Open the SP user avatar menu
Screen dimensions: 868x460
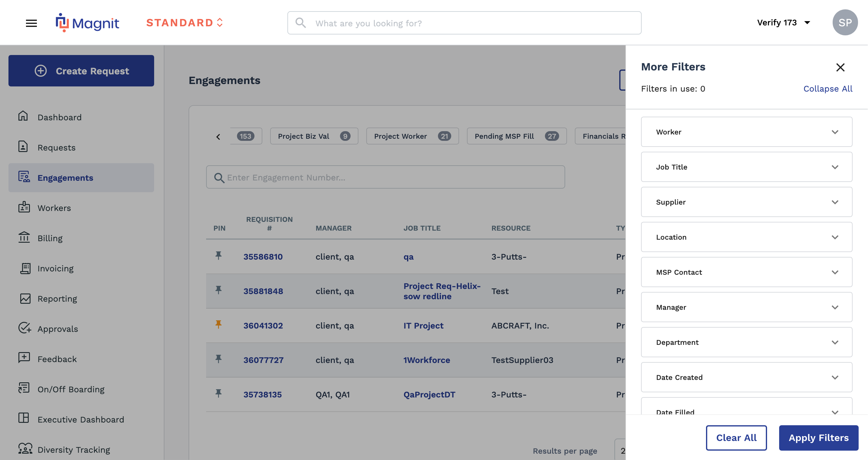(x=845, y=22)
